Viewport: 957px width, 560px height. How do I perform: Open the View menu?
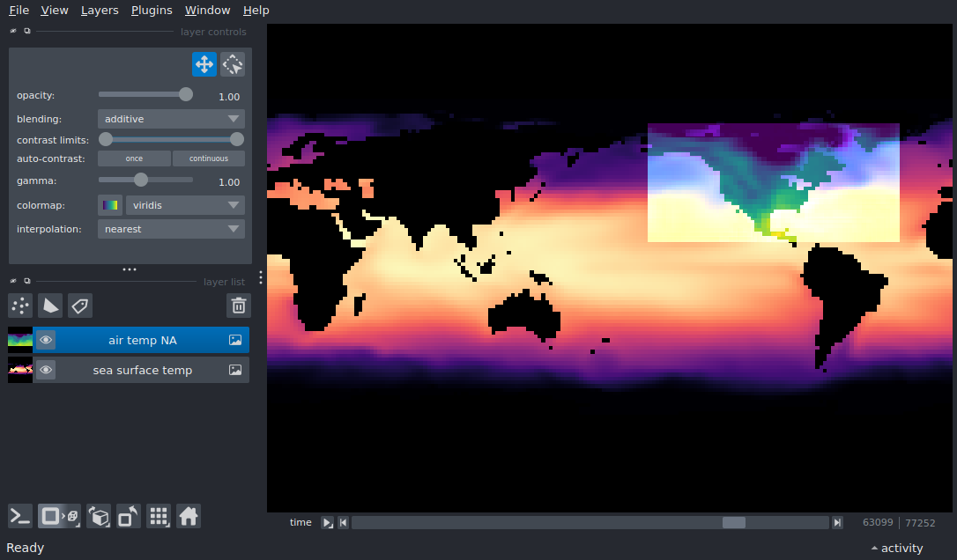[55, 11]
